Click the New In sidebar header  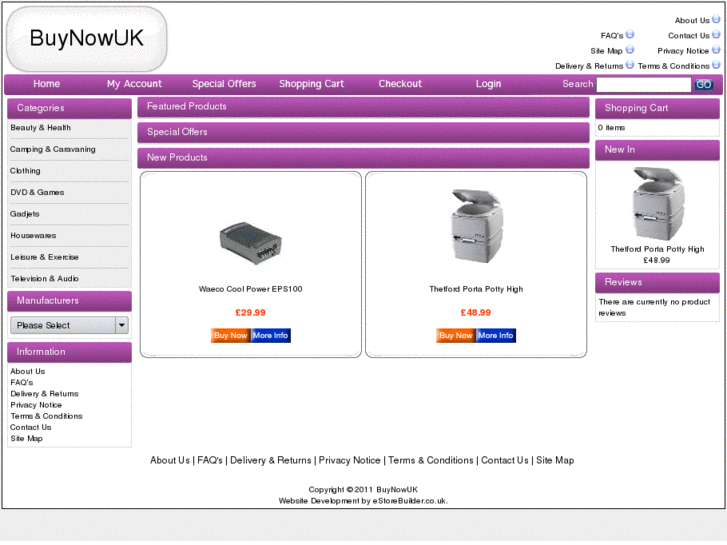point(657,150)
